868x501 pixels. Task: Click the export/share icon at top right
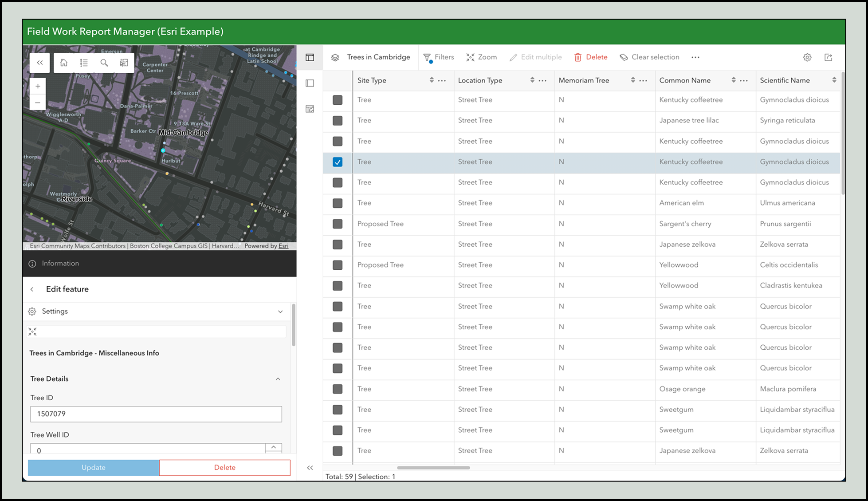tap(829, 57)
